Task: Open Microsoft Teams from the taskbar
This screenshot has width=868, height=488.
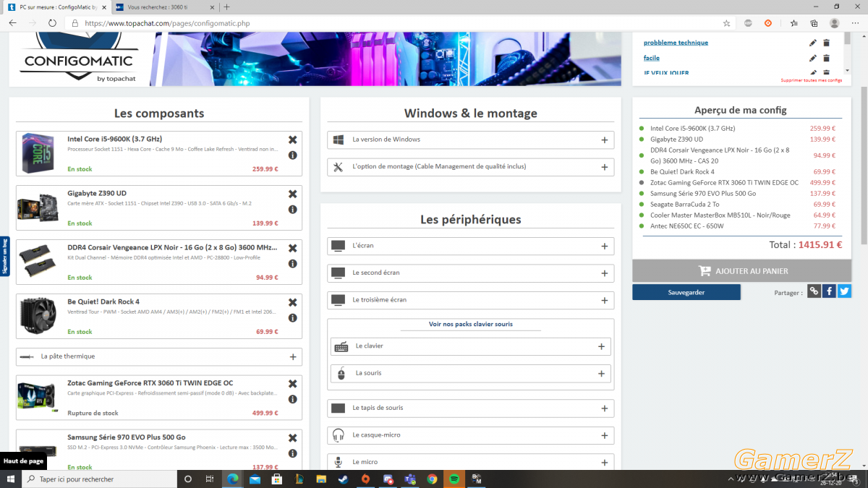Action: [409, 479]
